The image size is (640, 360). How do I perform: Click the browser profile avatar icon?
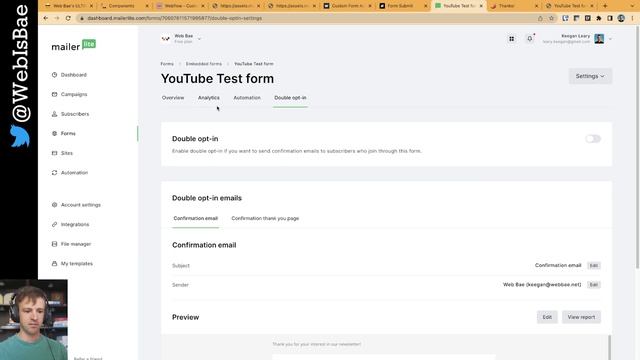pyautogui.click(x=621, y=18)
